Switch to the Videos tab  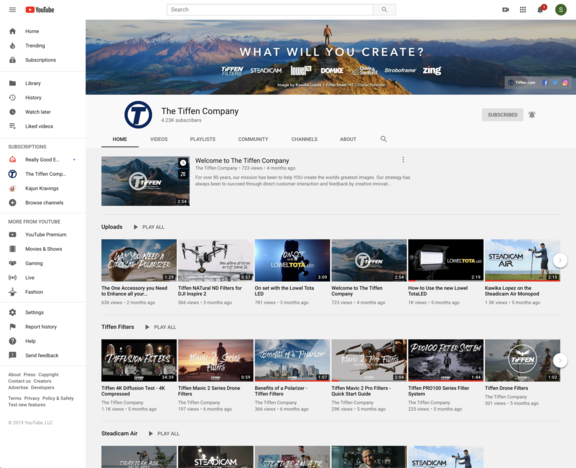coord(159,139)
